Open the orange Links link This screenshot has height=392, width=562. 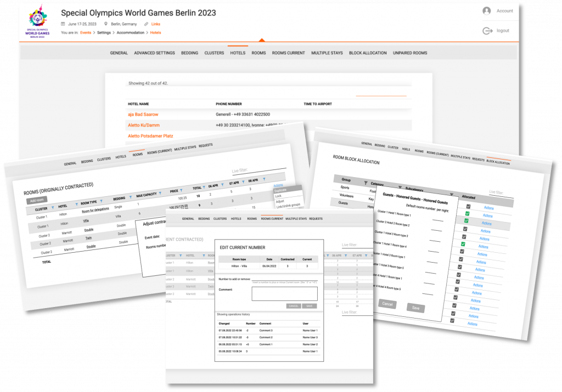[x=155, y=24]
